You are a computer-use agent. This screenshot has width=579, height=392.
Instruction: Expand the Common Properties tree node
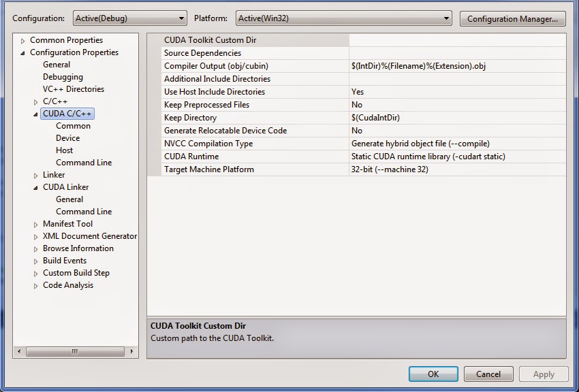click(23, 41)
